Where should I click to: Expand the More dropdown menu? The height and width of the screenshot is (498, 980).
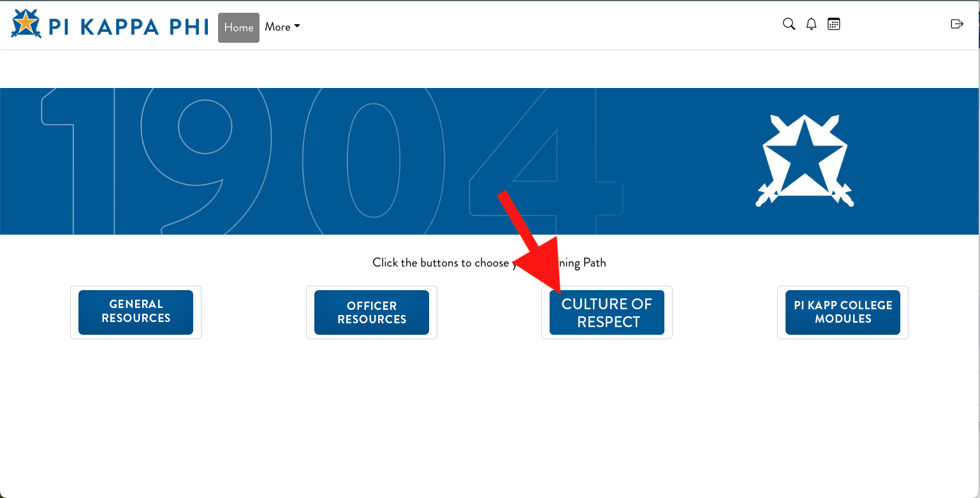282,27
